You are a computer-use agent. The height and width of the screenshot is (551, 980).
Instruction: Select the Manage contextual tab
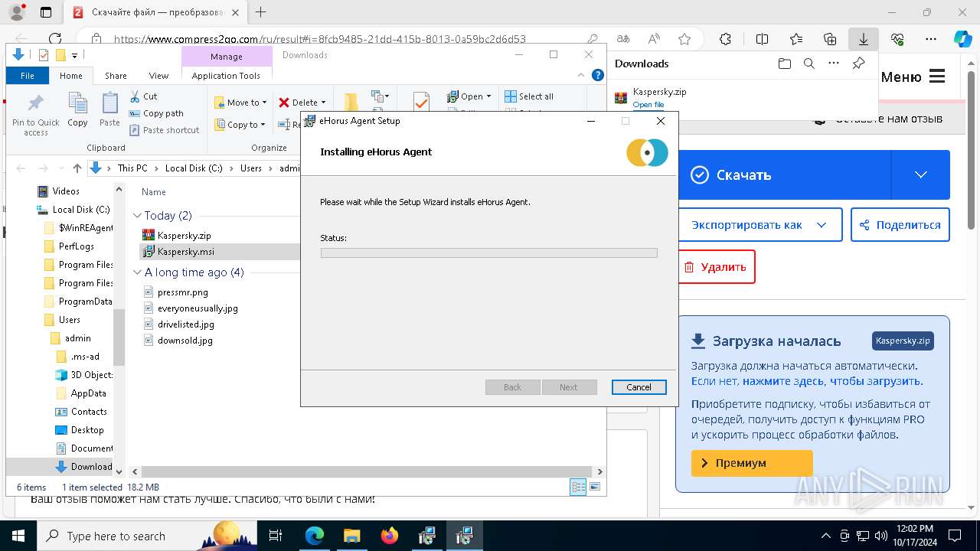click(x=227, y=57)
